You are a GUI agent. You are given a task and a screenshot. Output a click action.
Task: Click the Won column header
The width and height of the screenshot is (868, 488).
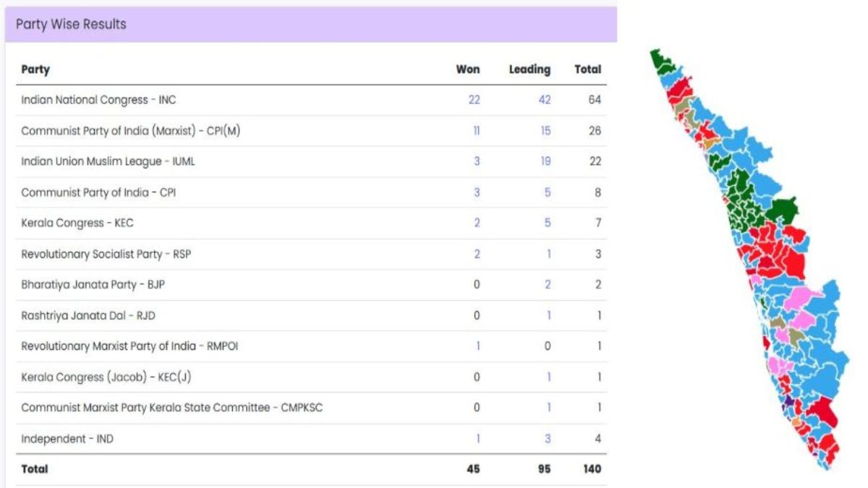click(468, 69)
